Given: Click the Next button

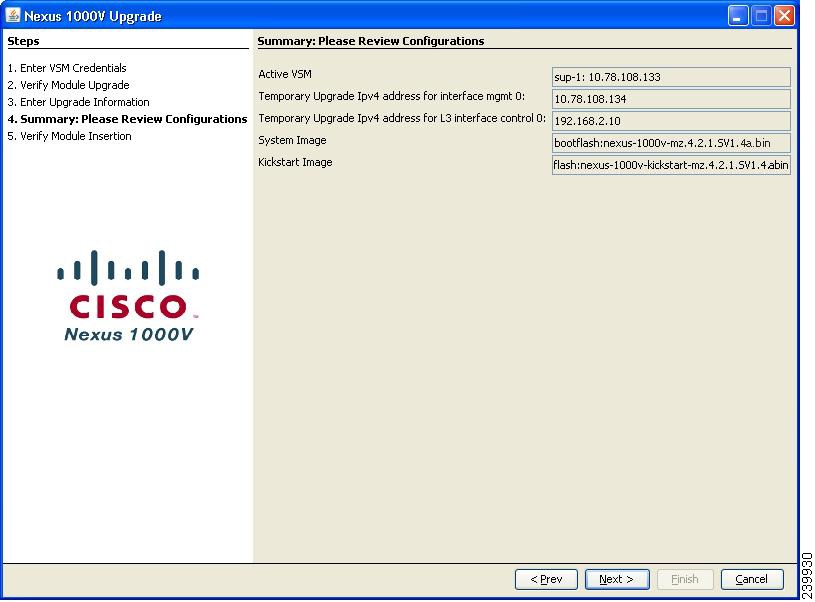Looking at the screenshot, I should coord(616,579).
